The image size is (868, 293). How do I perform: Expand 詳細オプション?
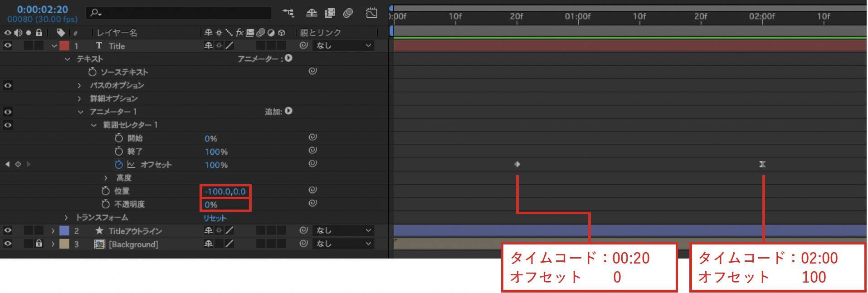79,98
